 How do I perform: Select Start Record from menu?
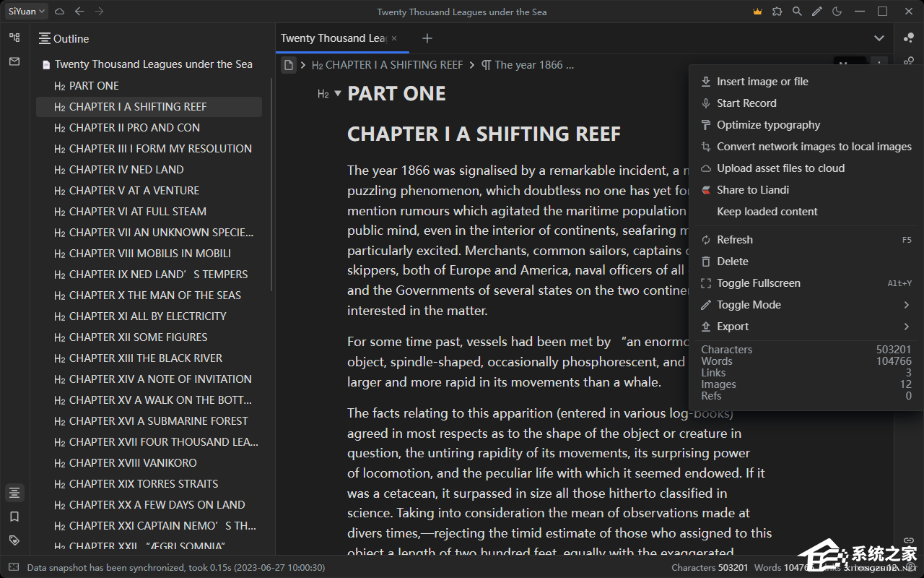pos(806,103)
